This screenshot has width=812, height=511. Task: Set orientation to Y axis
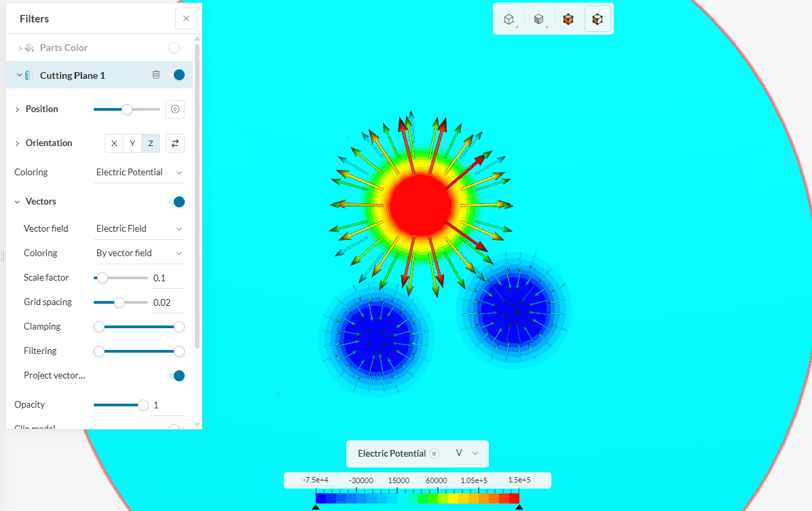pos(132,143)
